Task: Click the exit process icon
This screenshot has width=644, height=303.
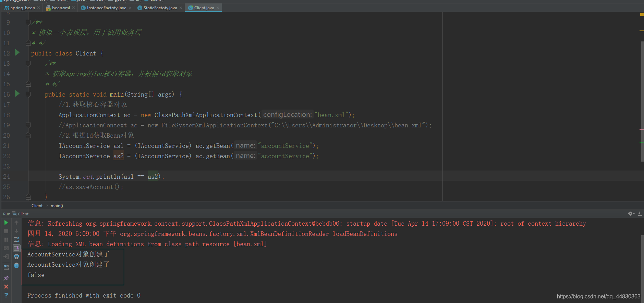Action: coord(6,257)
